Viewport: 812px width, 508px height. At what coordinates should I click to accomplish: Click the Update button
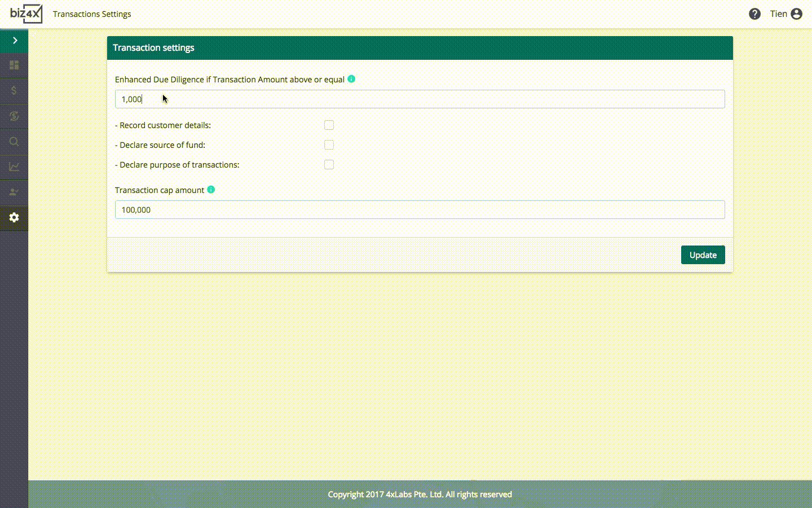pos(703,255)
